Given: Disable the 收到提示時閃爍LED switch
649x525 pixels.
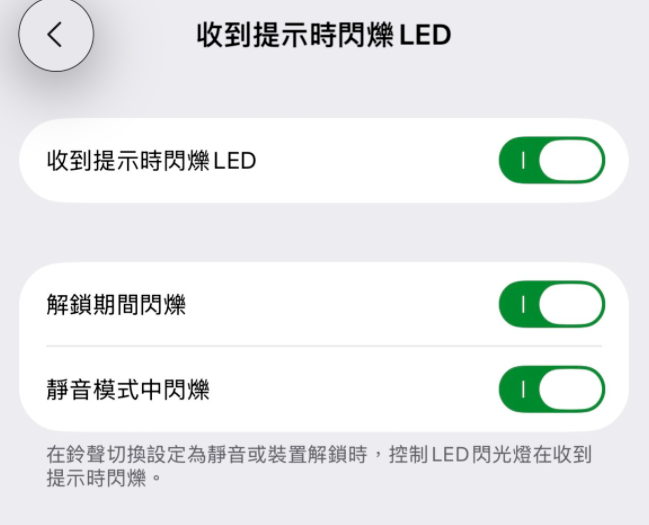Looking at the screenshot, I should click(x=551, y=160).
